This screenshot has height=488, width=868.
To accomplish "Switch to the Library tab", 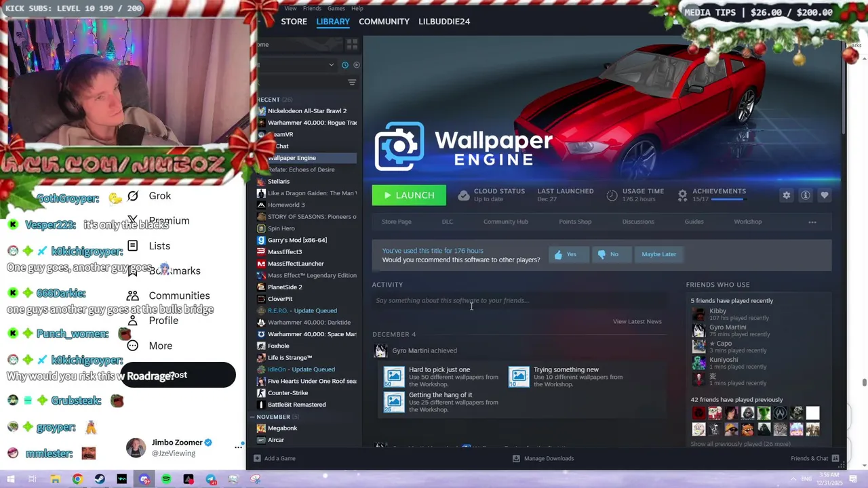I will (333, 22).
